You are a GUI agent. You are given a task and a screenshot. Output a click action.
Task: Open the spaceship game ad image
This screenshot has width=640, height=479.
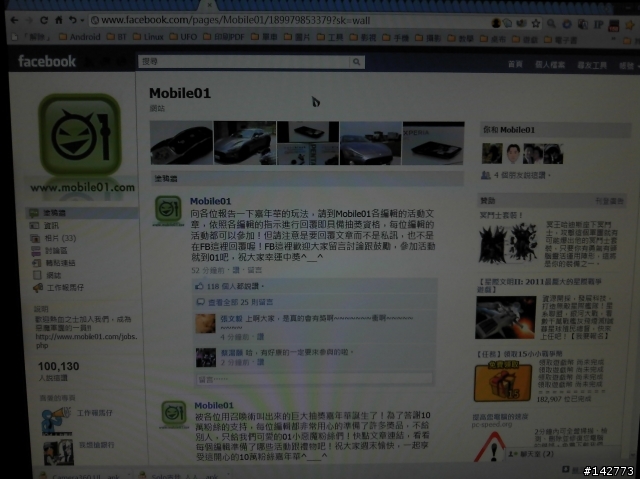tap(505, 318)
